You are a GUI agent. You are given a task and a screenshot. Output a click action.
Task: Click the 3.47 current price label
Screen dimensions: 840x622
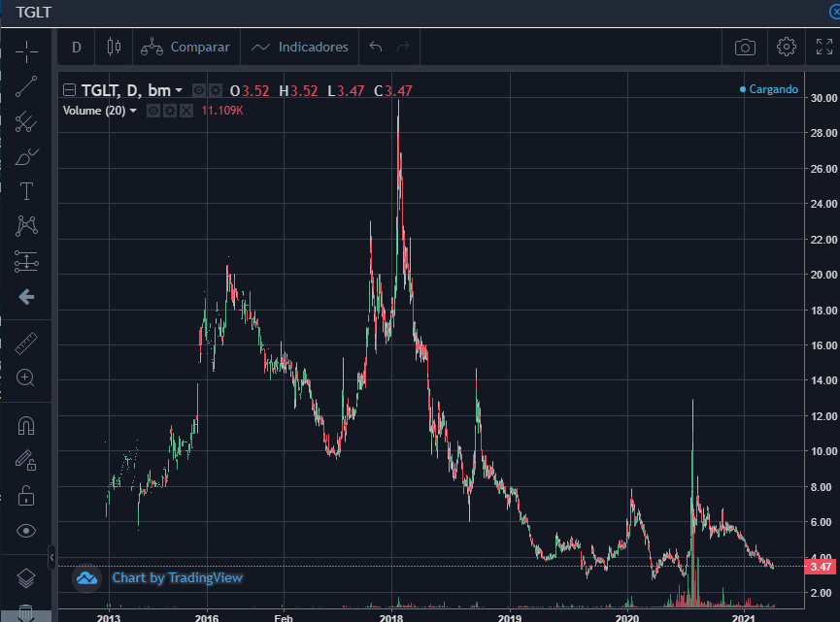(x=822, y=566)
